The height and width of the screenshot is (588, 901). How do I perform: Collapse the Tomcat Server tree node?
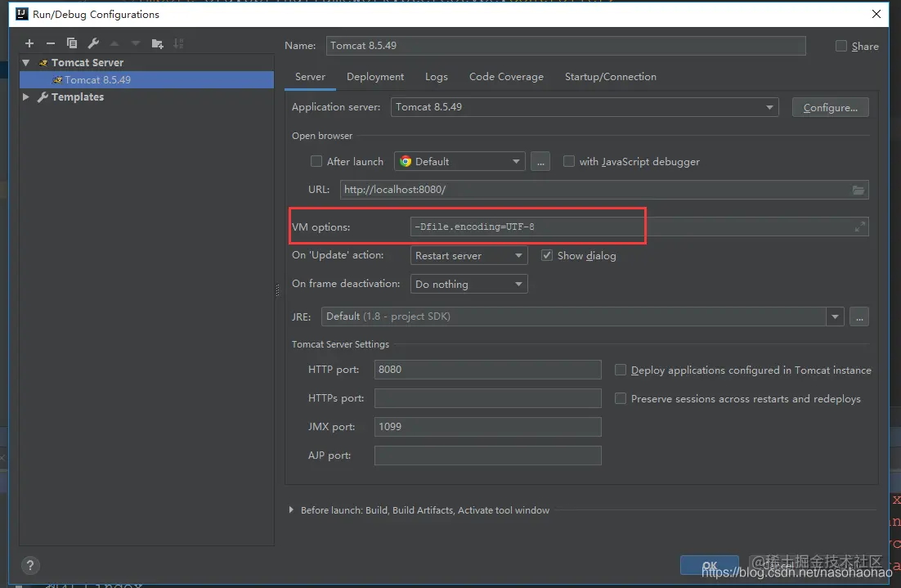point(26,63)
